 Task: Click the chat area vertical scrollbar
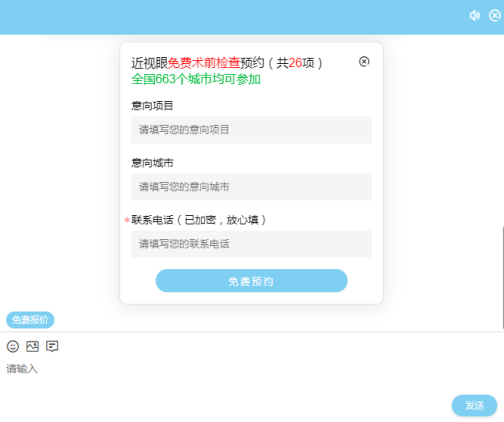point(503,277)
